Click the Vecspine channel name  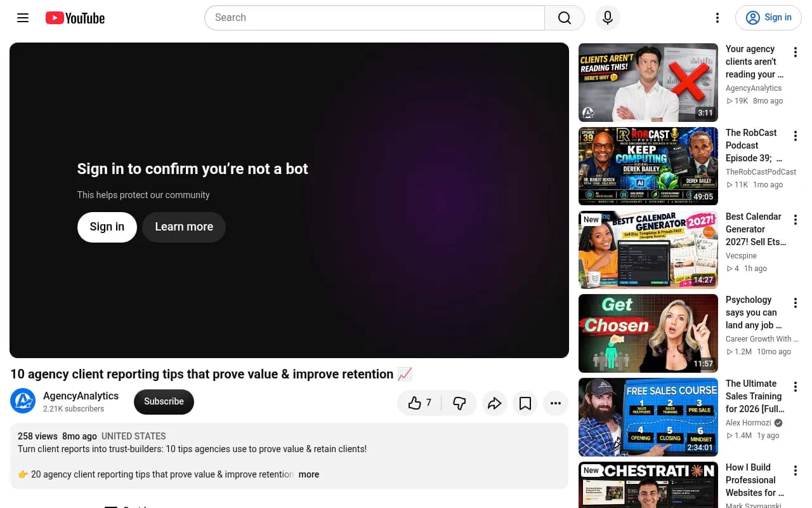click(x=741, y=256)
